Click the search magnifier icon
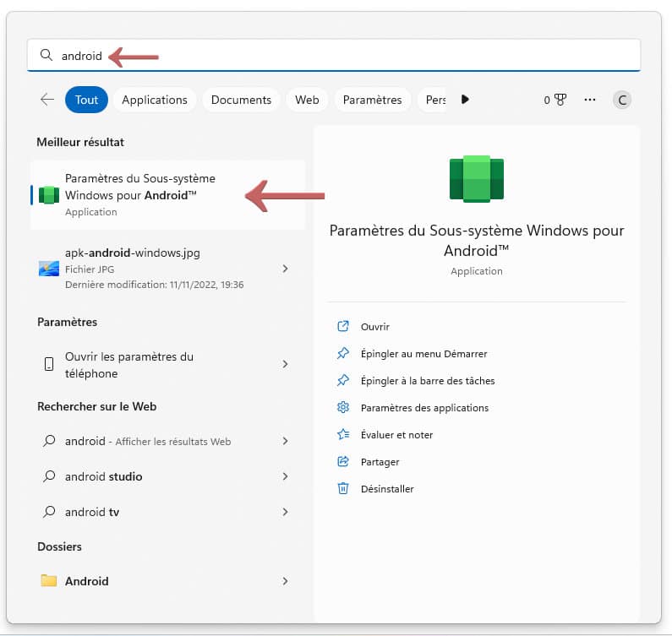This screenshot has height=636, width=672. tap(46, 55)
